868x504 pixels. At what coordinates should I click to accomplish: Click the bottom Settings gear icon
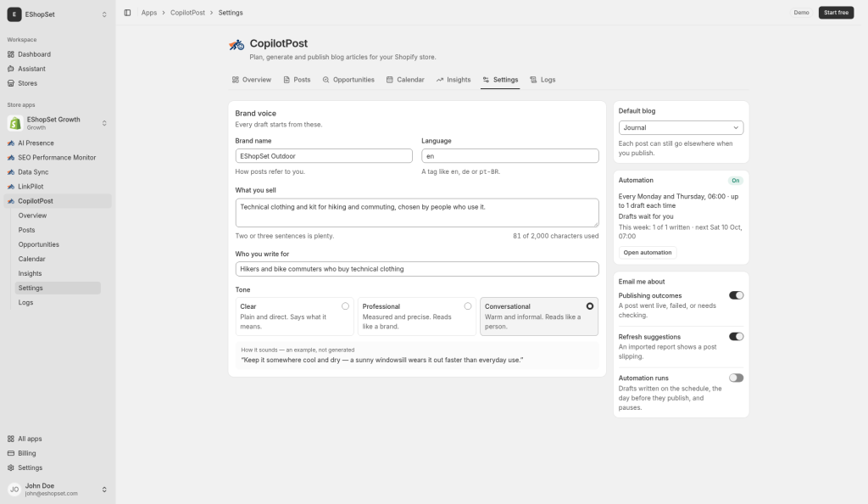10,468
